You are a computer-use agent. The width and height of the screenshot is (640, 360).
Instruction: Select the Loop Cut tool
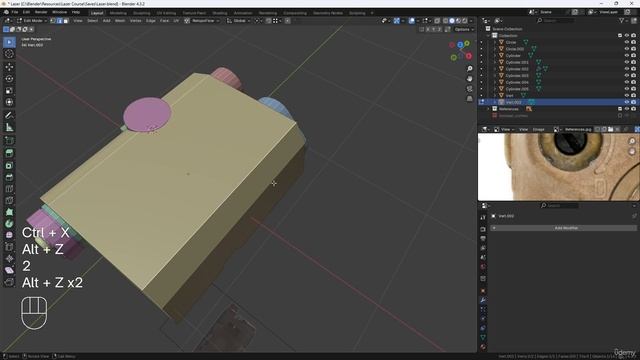(9, 189)
